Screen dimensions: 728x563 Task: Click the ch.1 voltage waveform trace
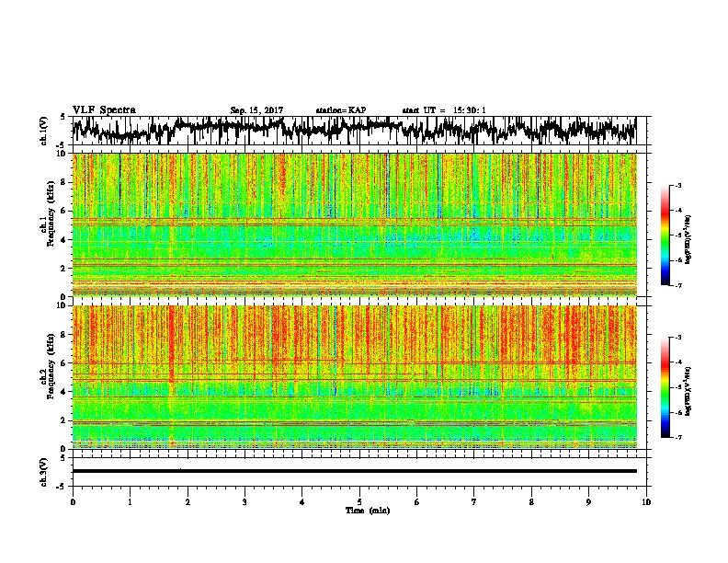point(354,131)
